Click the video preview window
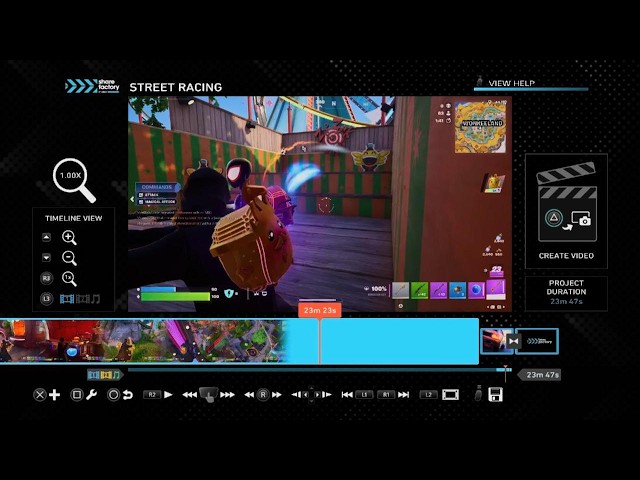This screenshot has height=480, width=640. [320, 204]
